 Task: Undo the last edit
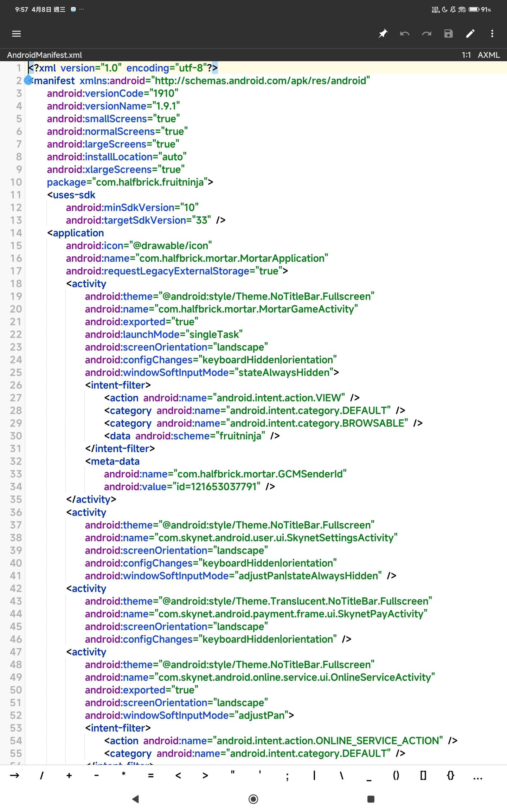pyautogui.click(x=405, y=34)
